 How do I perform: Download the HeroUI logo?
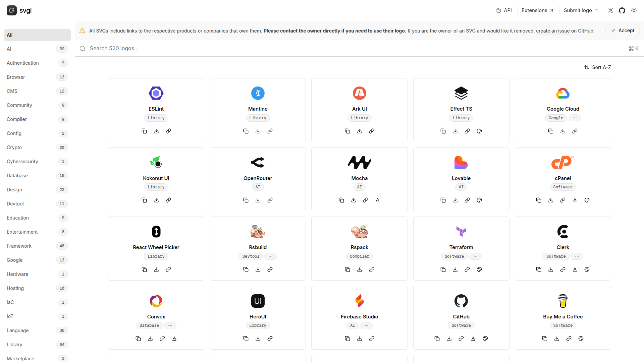pos(258,339)
